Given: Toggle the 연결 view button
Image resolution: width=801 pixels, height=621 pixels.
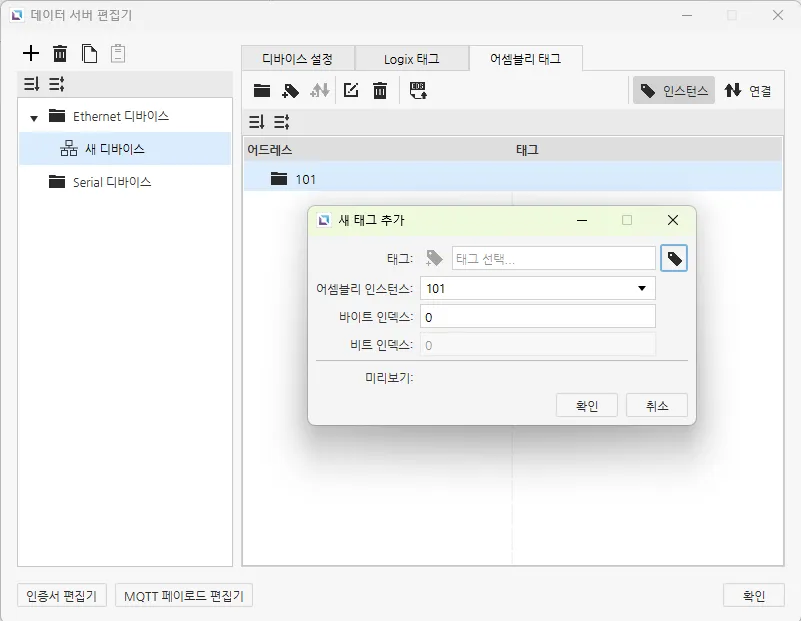Looking at the screenshot, I should 749,91.
